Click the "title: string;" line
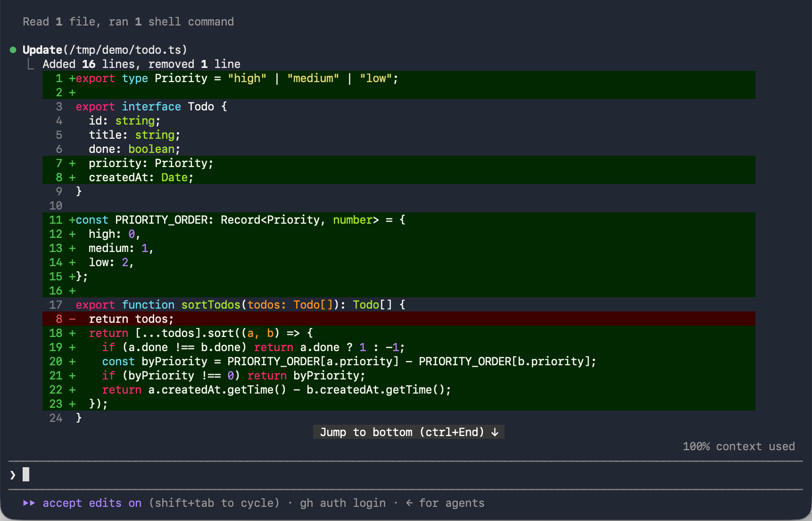812x521 pixels. pos(398,134)
